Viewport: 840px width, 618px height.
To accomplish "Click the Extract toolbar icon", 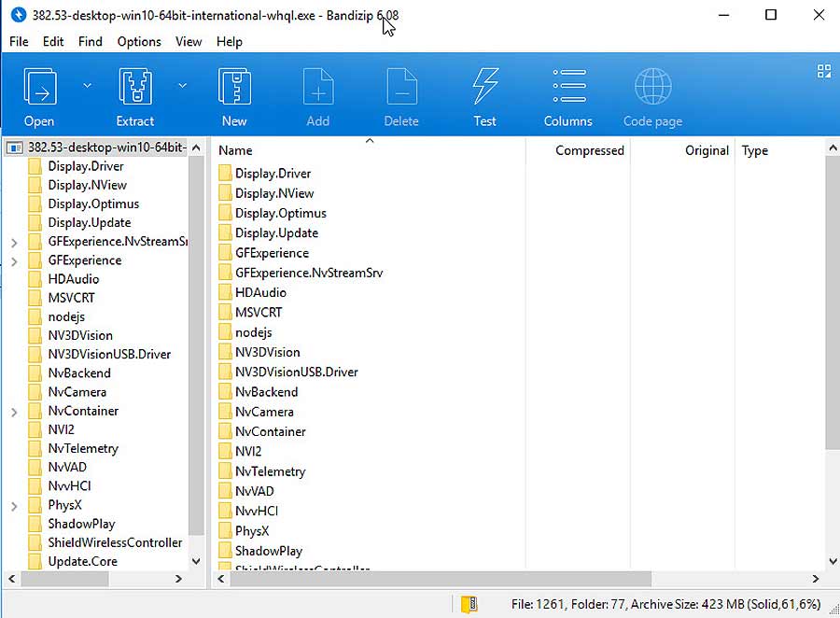I will (x=135, y=86).
